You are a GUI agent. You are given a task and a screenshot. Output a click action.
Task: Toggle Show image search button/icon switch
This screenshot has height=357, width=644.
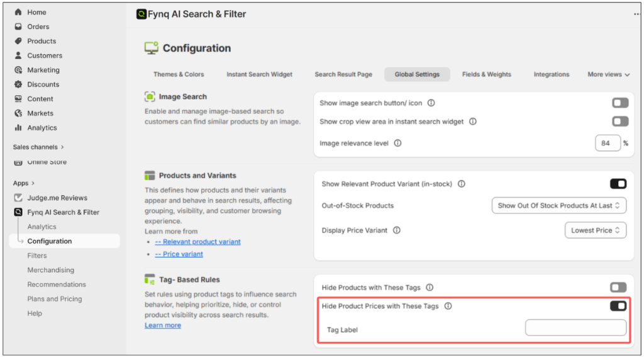[620, 103]
